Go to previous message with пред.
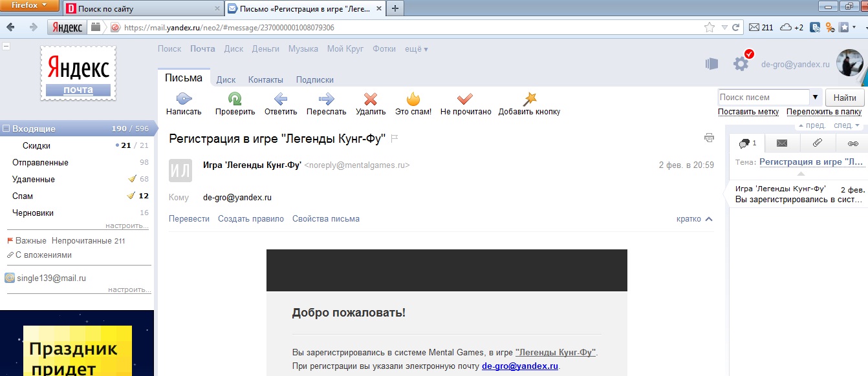868x376 pixels. 812,125
